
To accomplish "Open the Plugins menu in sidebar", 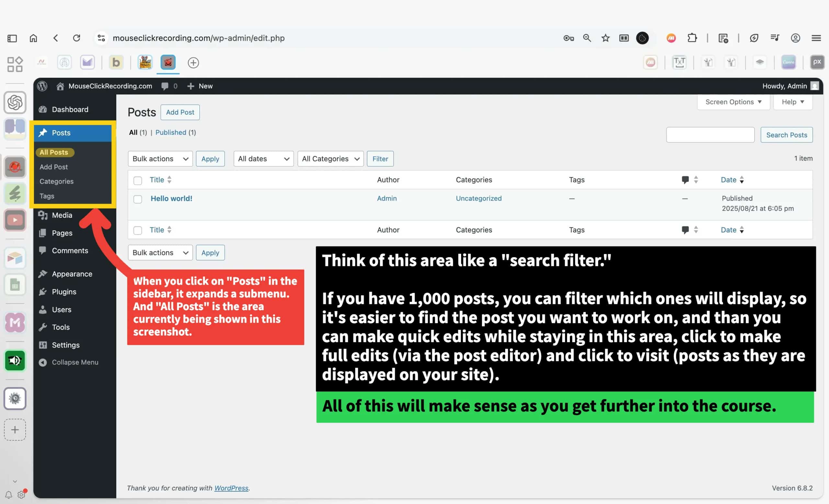I will click(x=64, y=292).
